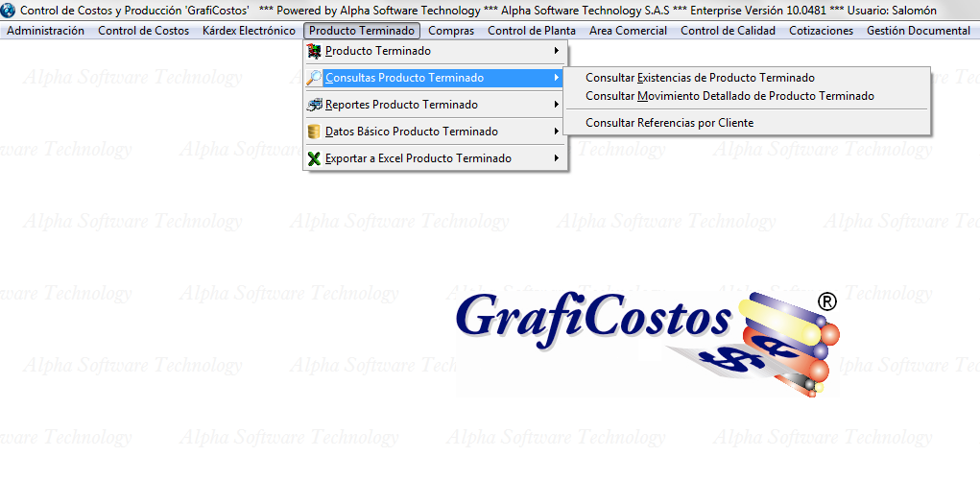Open the Administración menu

pyautogui.click(x=45, y=31)
